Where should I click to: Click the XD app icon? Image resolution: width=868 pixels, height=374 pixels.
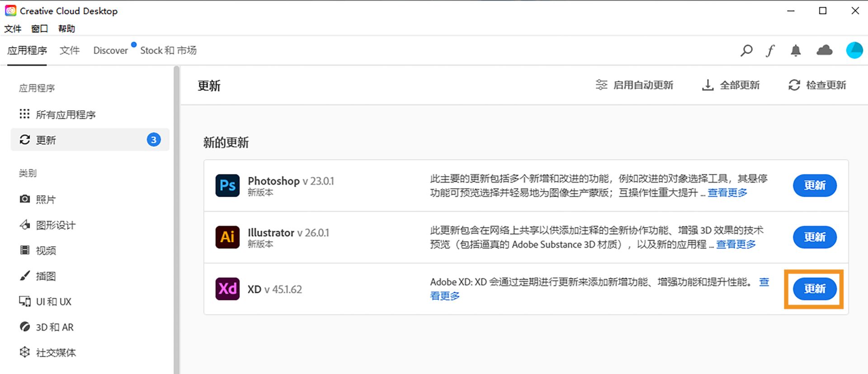(227, 289)
